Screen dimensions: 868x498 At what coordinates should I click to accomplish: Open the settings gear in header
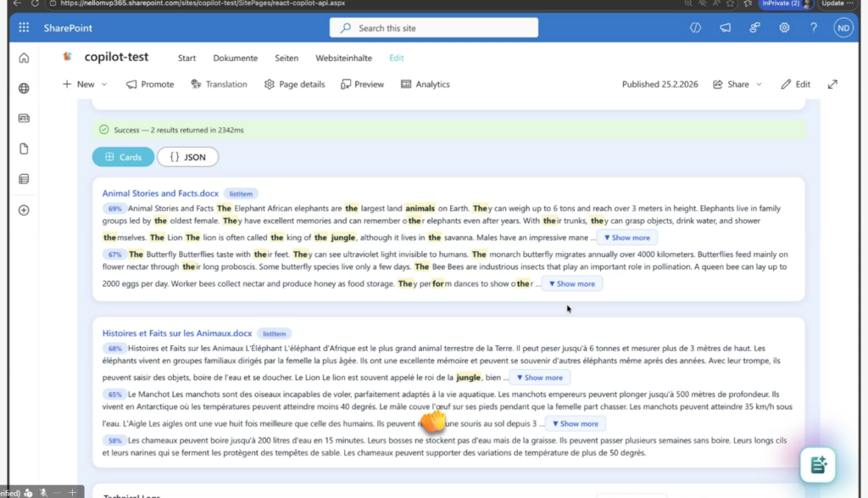coord(784,28)
